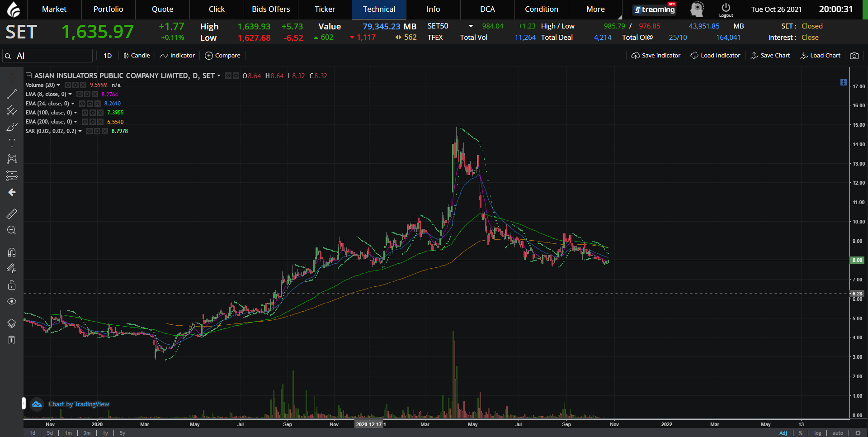
Task: Hide the EMA (100, close, 0) indicator
Action: pos(85,113)
